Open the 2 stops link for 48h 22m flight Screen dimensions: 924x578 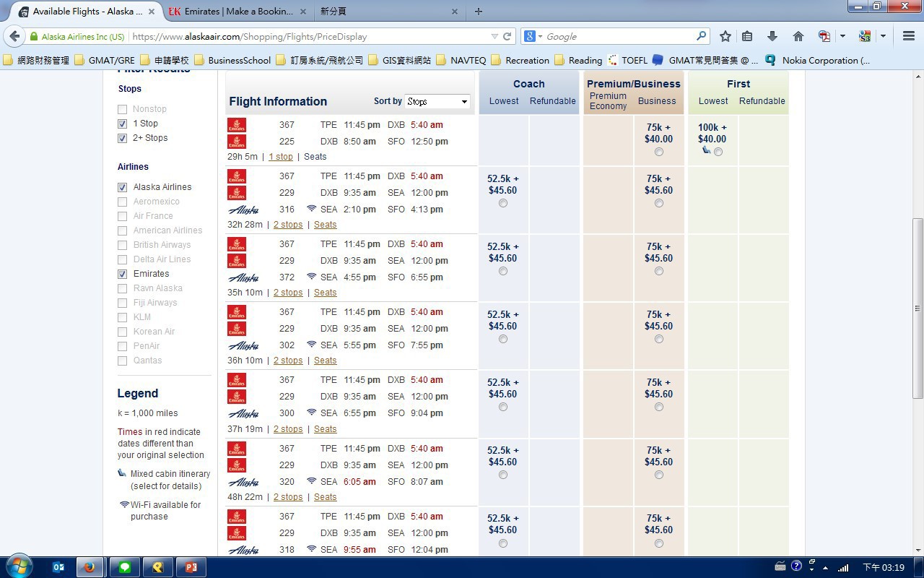tap(288, 497)
